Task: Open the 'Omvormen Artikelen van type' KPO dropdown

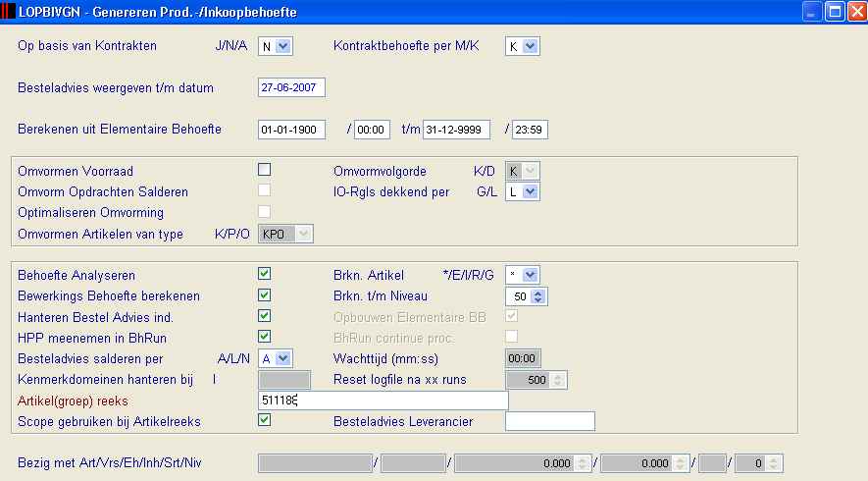Action: [x=303, y=234]
